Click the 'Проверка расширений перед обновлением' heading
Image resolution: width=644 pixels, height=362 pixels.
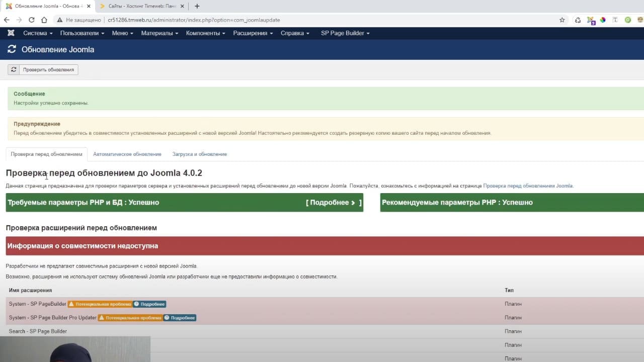82,228
